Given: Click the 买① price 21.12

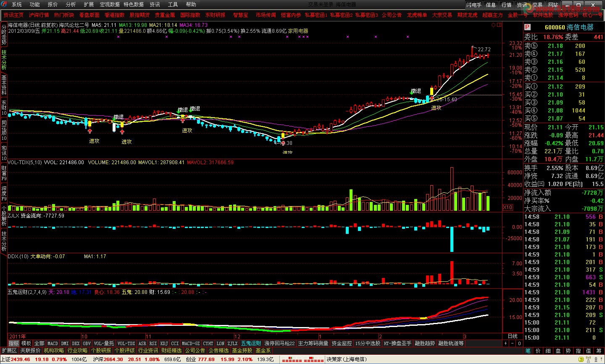Looking at the screenshot, I should (555, 86).
